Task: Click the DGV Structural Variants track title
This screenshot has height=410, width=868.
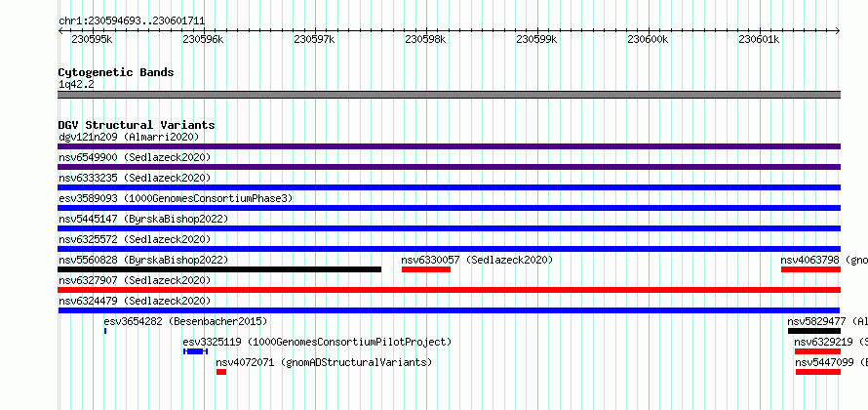Action: (137, 125)
